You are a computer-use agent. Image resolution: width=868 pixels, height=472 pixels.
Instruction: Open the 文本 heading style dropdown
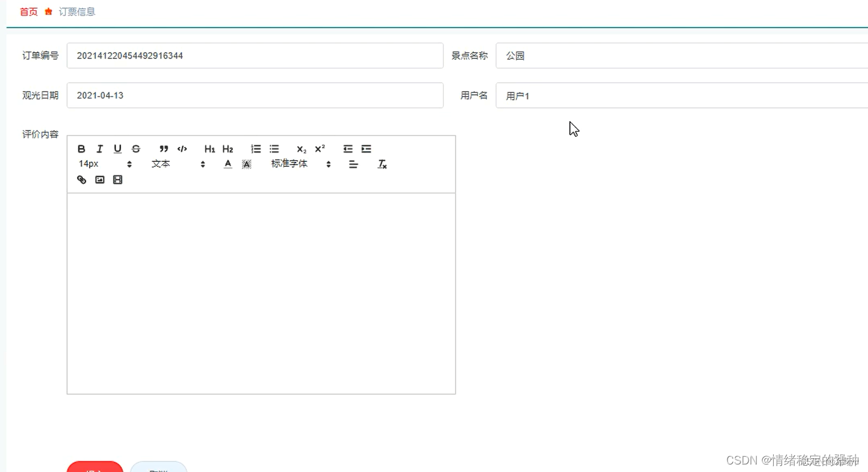[x=178, y=164]
